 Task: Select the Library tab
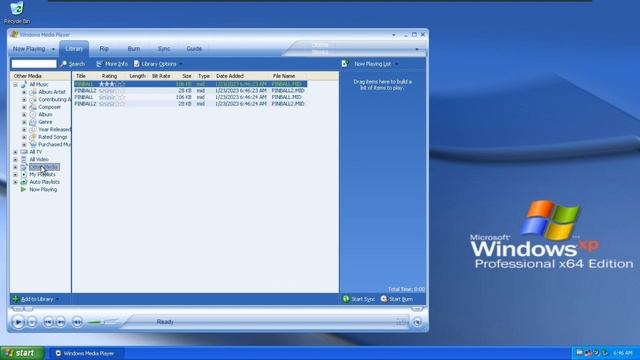tap(74, 49)
